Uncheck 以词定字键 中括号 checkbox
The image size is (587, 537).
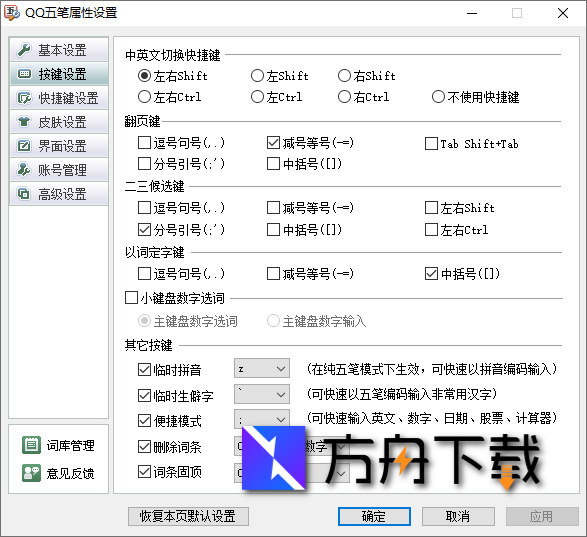click(431, 274)
